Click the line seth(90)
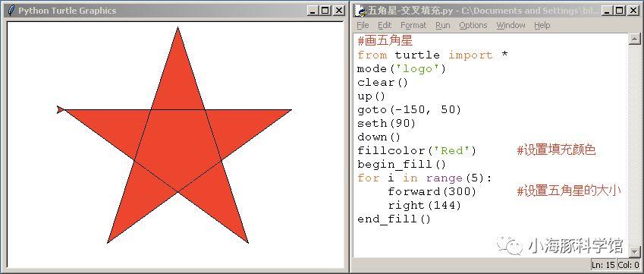644x274 pixels. [387, 123]
